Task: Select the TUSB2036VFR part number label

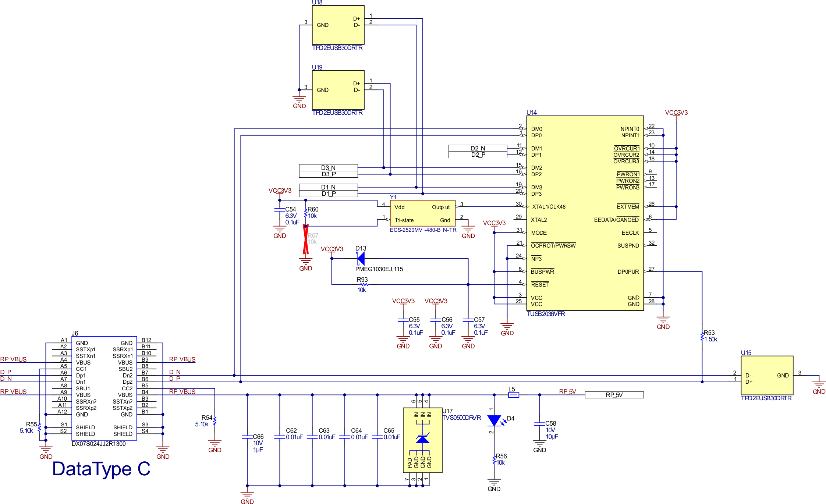Action: point(546,314)
